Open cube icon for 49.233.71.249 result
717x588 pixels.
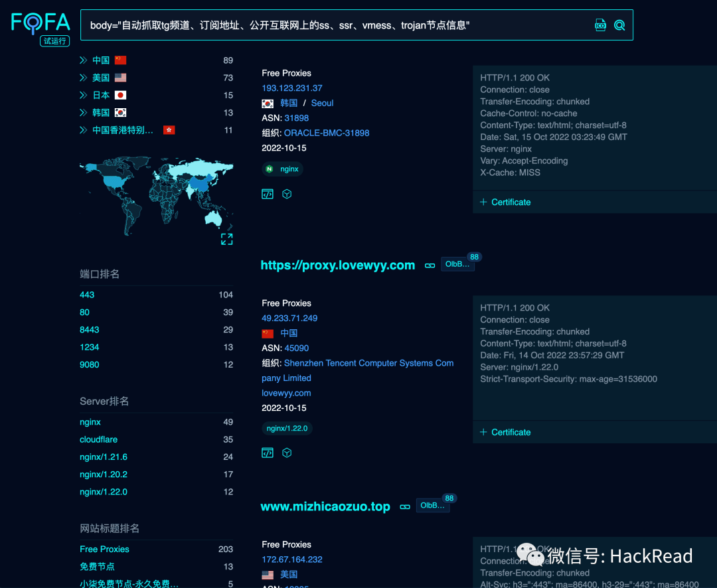click(287, 453)
